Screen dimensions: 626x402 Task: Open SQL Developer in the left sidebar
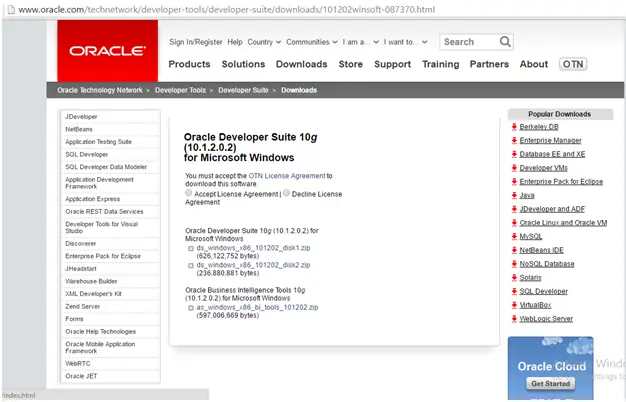110,154
